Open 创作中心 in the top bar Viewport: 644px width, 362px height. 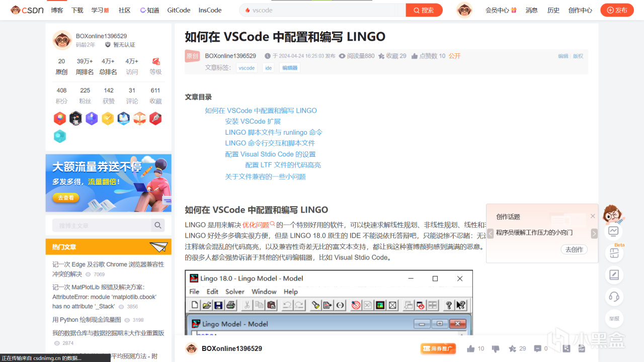click(580, 10)
